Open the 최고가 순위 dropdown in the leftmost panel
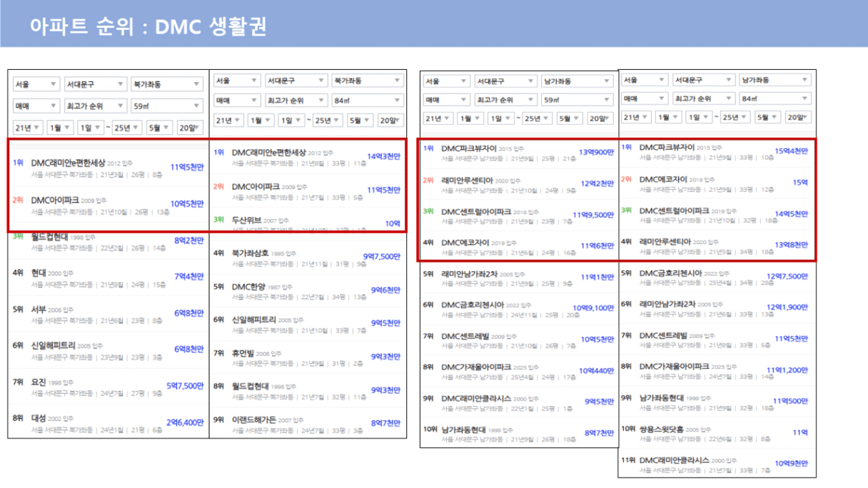The height and width of the screenshot is (488, 868). 94,106
